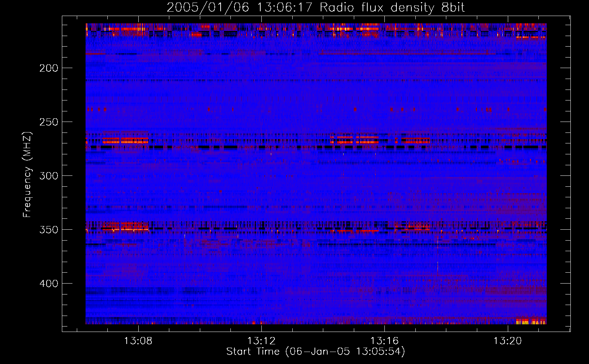This screenshot has height=364, width=589.
Task: Click the 350 frequency tick label
Action: coord(49,230)
